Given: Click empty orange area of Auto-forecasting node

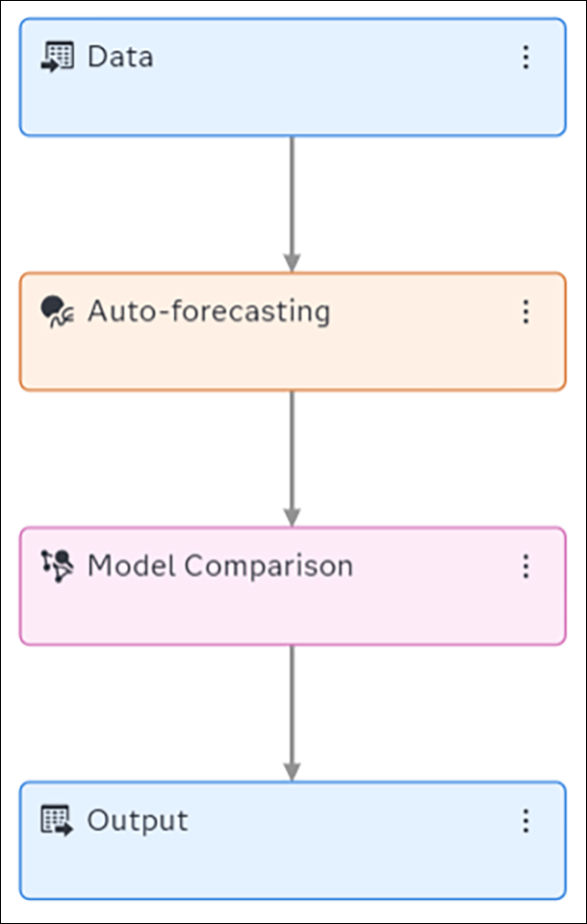Looking at the screenshot, I should click(289, 359).
